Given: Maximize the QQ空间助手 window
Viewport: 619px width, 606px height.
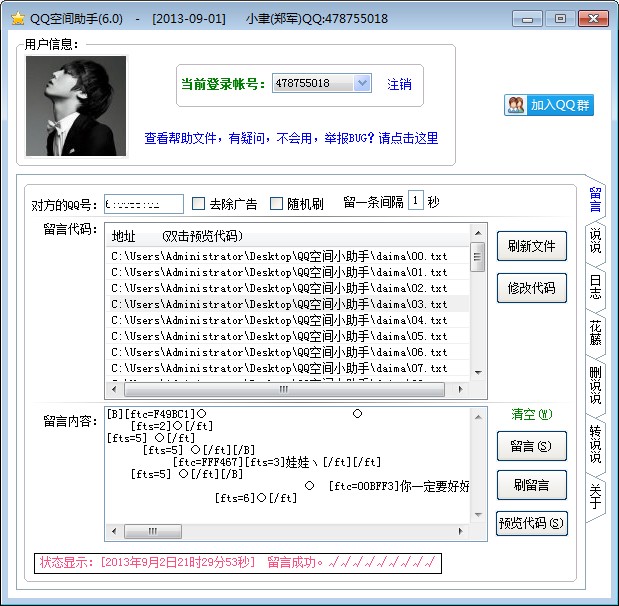Looking at the screenshot, I should click(560, 19).
